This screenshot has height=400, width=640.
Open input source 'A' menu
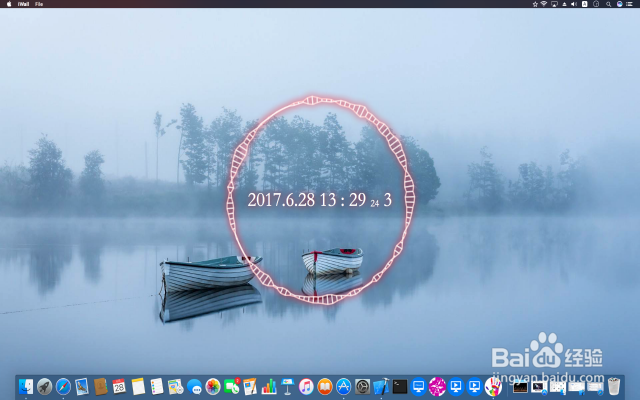pos(584,4)
